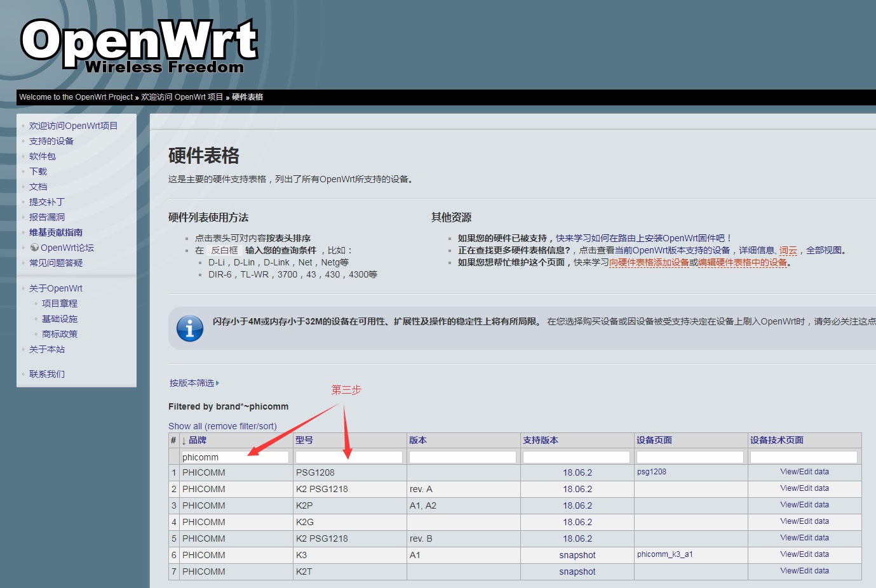876x588 pixels.
Task: Click snapshot version in K2T row
Action: click(x=577, y=571)
